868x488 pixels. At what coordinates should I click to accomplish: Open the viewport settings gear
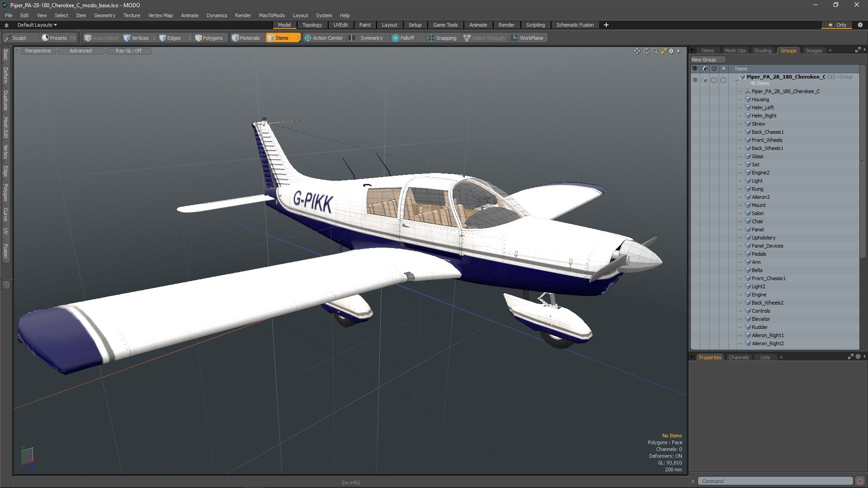click(671, 51)
